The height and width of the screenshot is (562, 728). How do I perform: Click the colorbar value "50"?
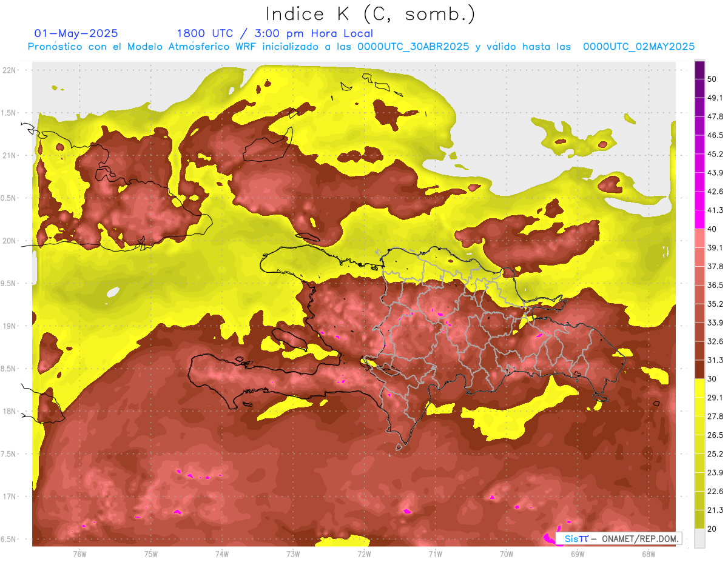[x=712, y=79]
